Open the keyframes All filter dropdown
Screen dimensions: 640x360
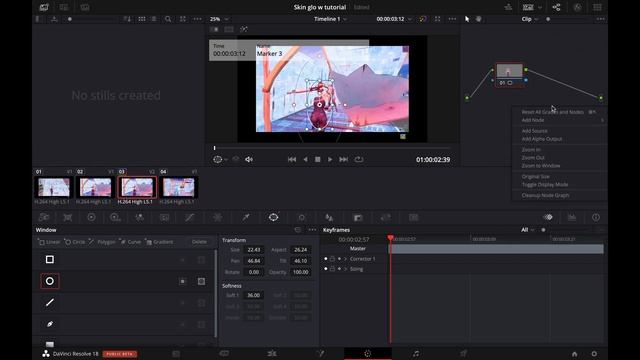(x=527, y=230)
